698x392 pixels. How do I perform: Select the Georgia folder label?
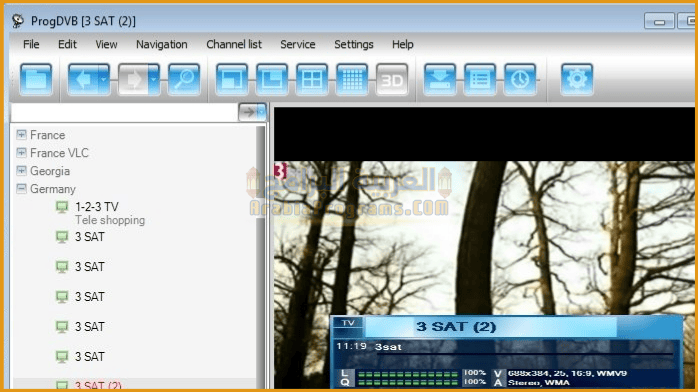[x=50, y=171]
